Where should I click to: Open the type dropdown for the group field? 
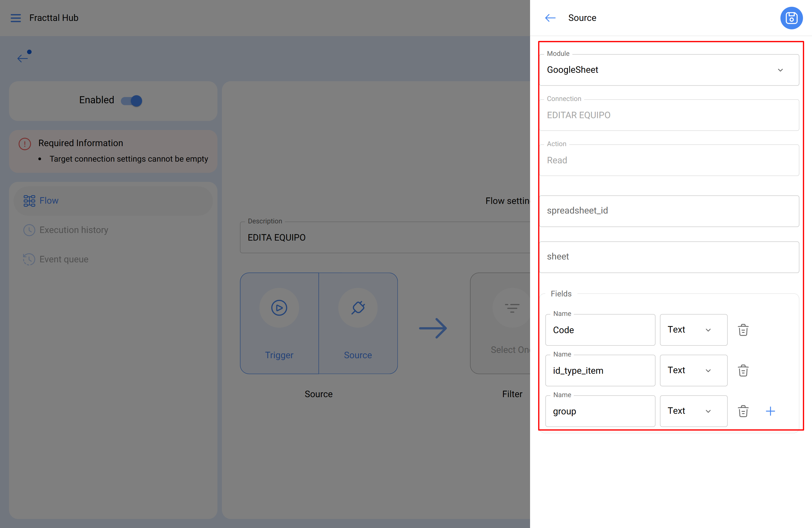pyautogui.click(x=693, y=411)
